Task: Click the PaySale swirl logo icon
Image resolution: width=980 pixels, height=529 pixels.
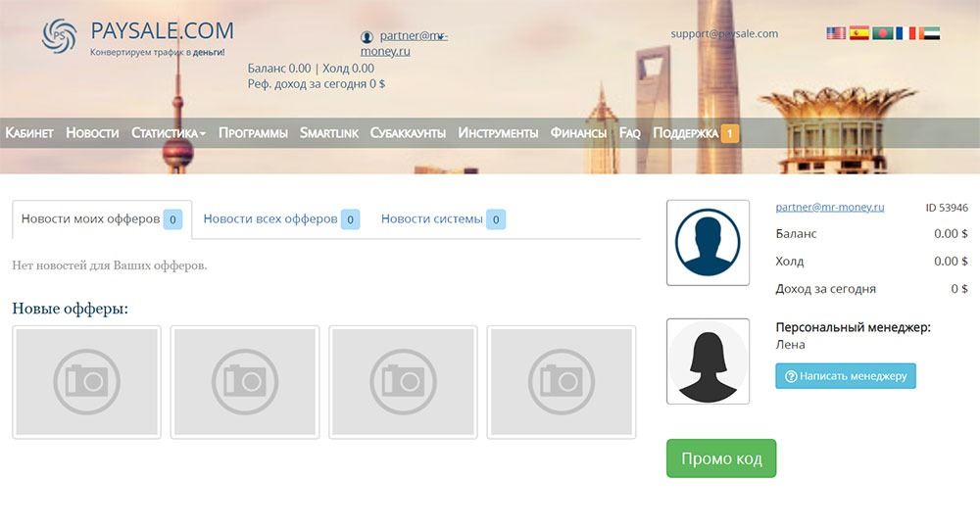Action: click(x=59, y=35)
